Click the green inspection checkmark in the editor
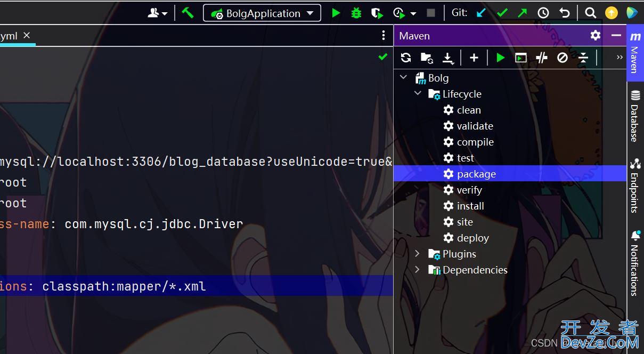Viewport: 644px width, 354px height. click(382, 57)
